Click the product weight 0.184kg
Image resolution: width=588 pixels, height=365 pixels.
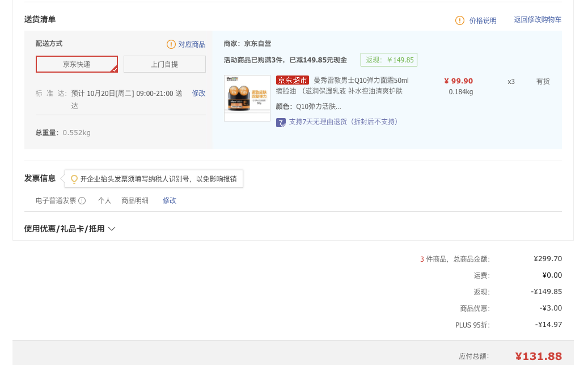pyautogui.click(x=461, y=92)
